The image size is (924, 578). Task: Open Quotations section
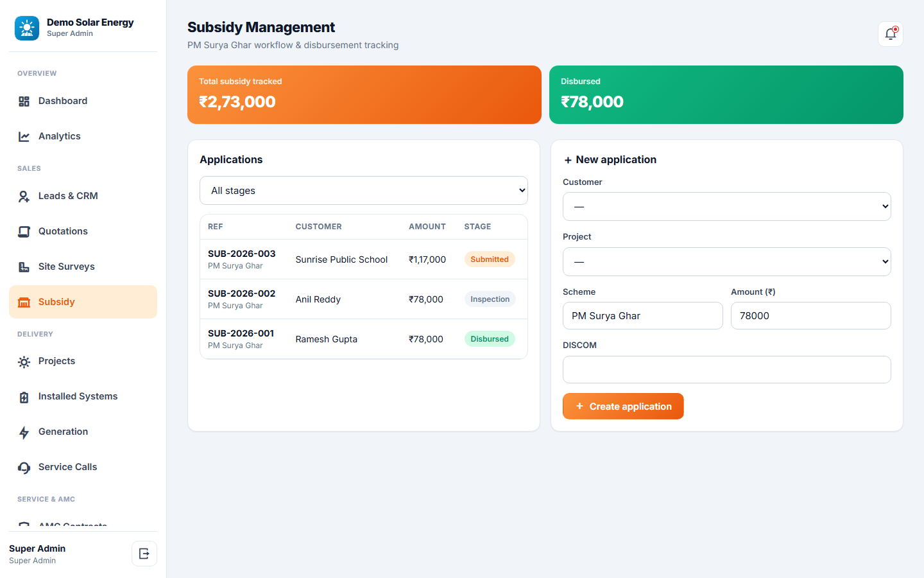[x=83, y=232]
